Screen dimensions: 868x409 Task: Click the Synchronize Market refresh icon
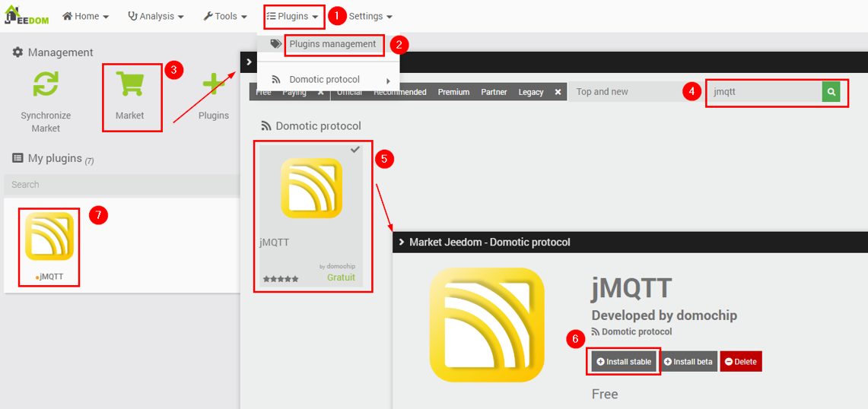pos(46,84)
